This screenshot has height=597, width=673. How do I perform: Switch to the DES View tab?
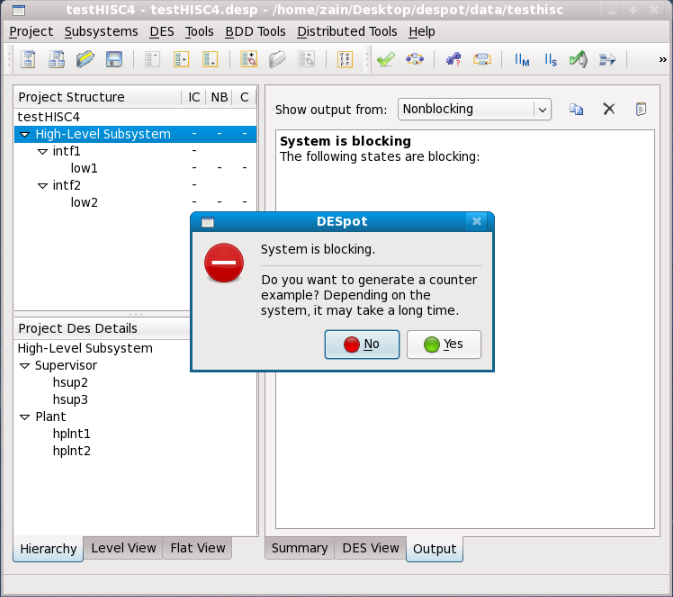point(370,548)
